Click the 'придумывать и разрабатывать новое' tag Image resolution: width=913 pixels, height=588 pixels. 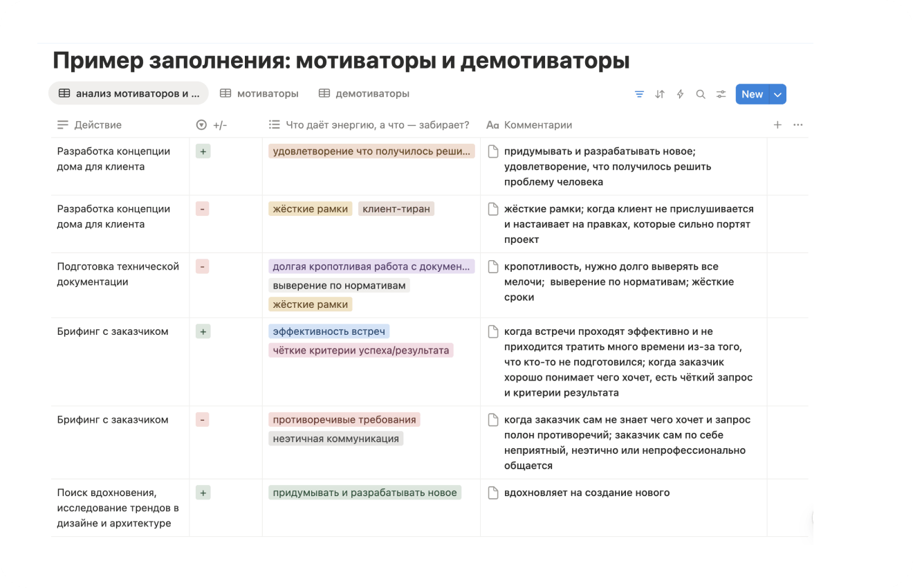pyautogui.click(x=365, y=493)
